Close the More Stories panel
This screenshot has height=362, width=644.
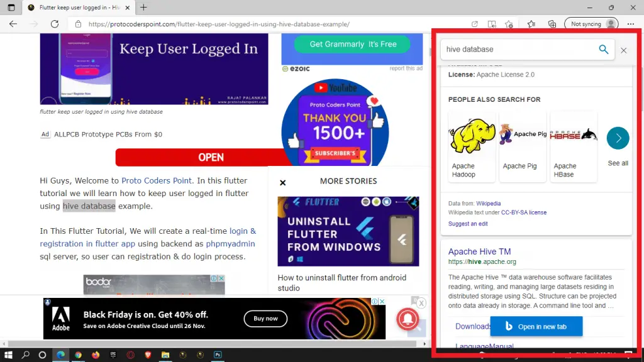tap(282, 183)
